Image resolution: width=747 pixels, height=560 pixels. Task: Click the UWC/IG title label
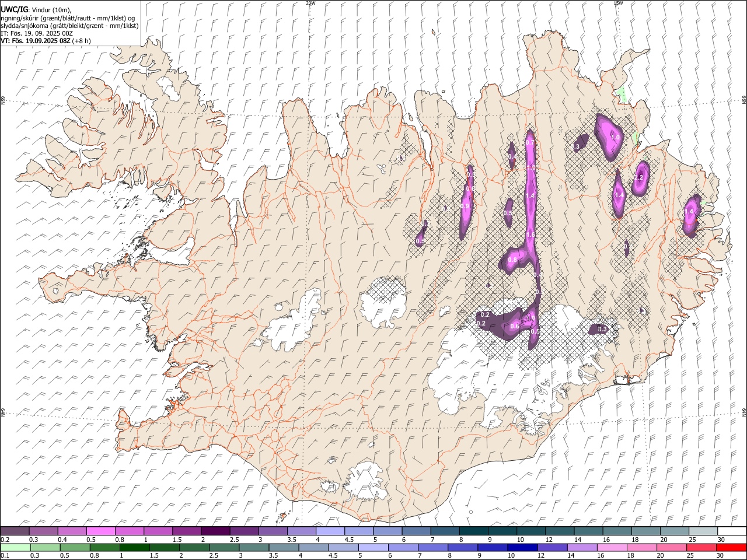15,10
